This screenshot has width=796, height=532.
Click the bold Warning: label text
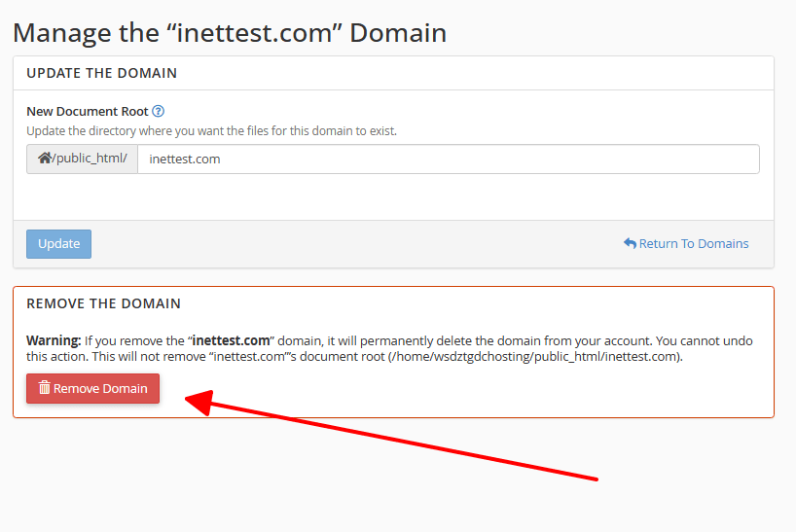54,340
